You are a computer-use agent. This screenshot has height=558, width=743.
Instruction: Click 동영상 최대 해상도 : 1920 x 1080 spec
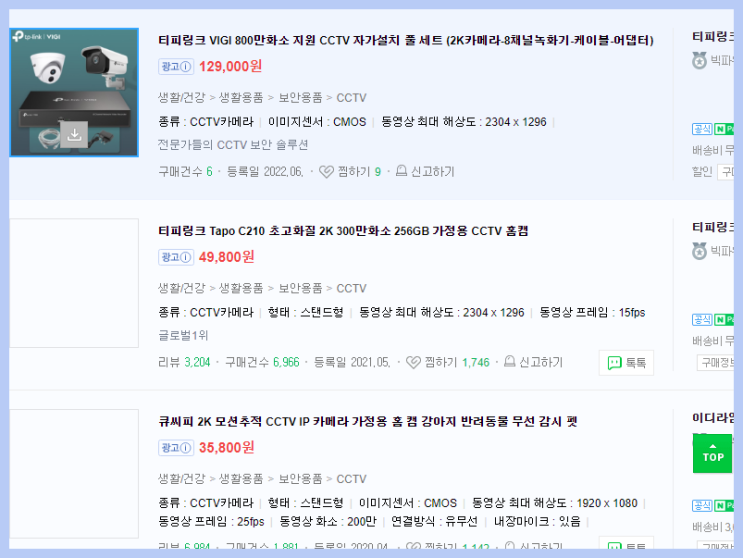coord(554,503)
